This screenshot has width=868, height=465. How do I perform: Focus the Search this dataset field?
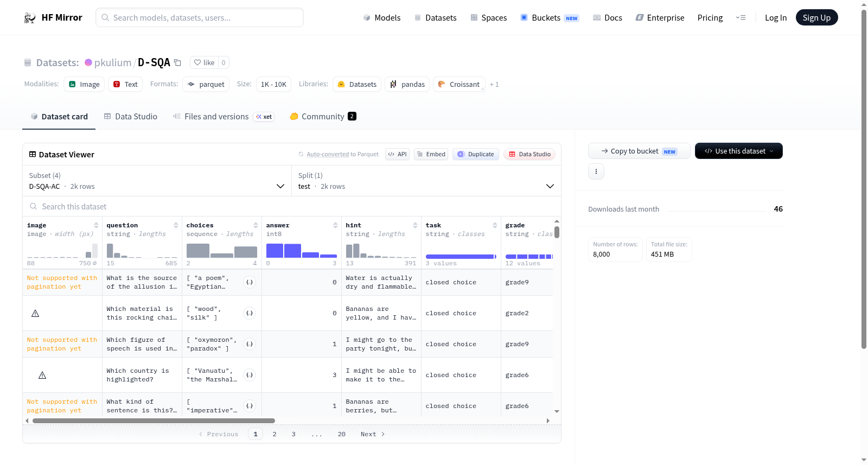tap(292, 207)
